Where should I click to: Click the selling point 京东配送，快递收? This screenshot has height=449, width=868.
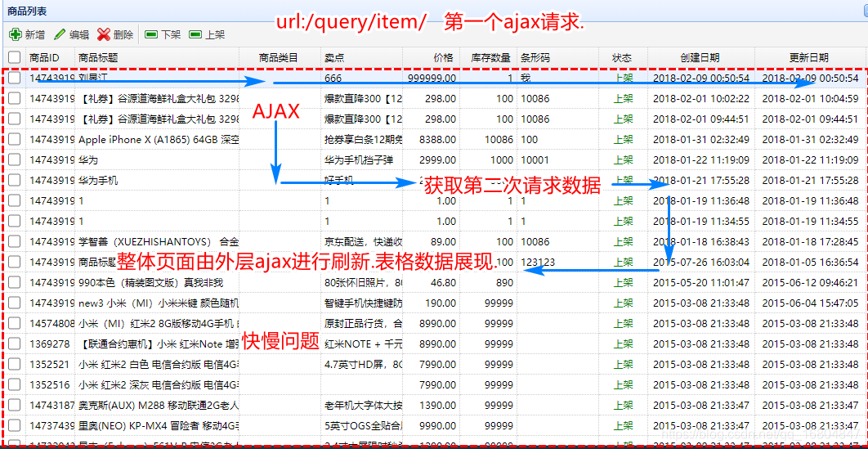click(x=364, y=242)
